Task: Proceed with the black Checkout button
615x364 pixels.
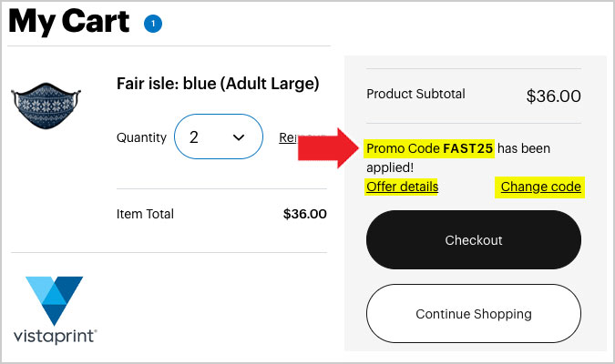Action: pos(474,240)
